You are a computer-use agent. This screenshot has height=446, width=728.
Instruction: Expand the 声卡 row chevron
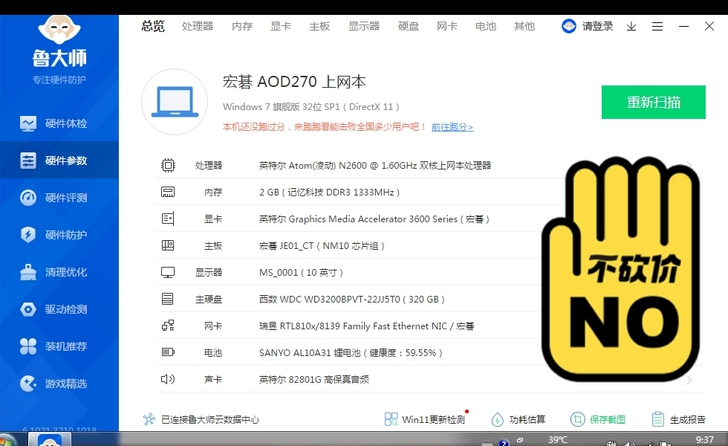689,380
